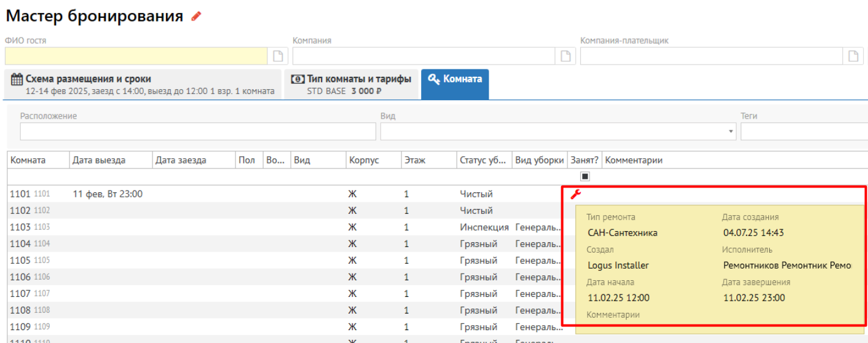
Task: Click into the Компания text field
Action: pos(424,56)
